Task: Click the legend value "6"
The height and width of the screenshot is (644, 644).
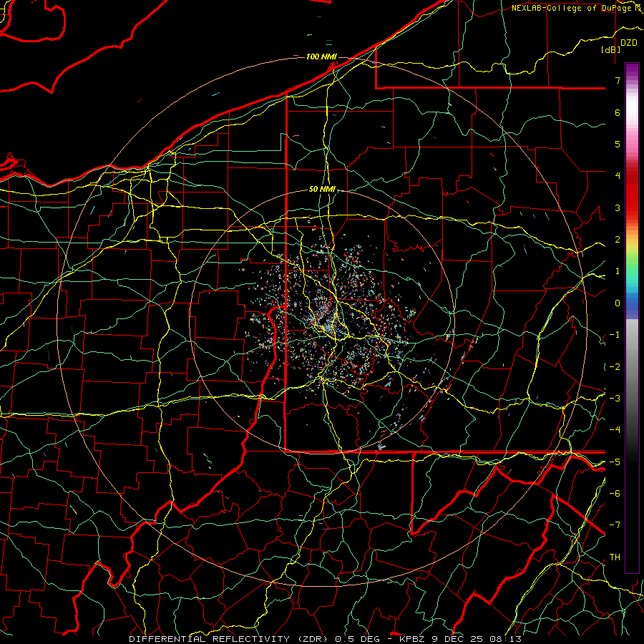Action: (618, 112)
